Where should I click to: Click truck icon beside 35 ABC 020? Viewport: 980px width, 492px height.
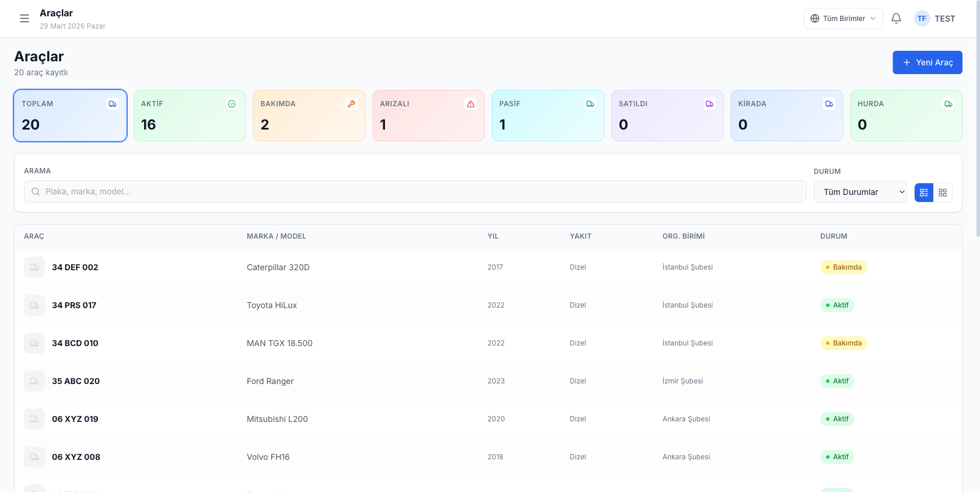[x=34, y=381]
